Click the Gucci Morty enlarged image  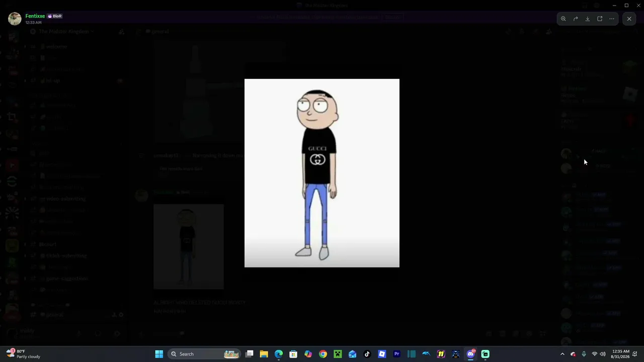pos(322,173)
